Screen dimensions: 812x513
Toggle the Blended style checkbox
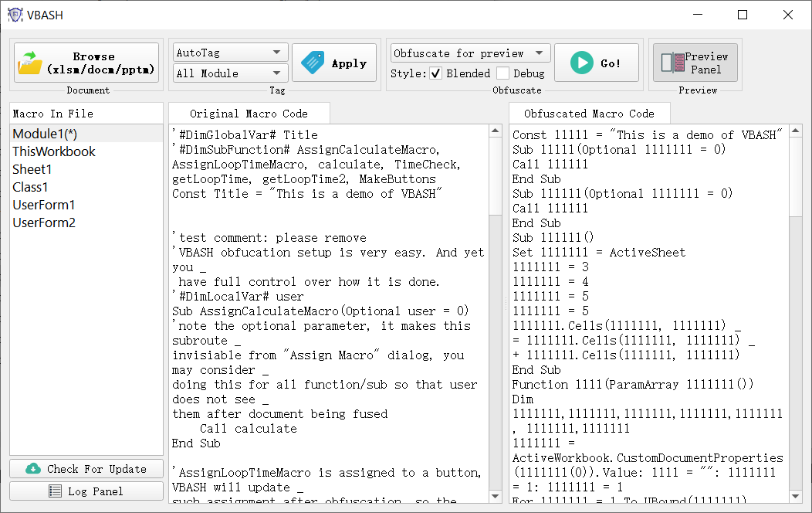436,73
